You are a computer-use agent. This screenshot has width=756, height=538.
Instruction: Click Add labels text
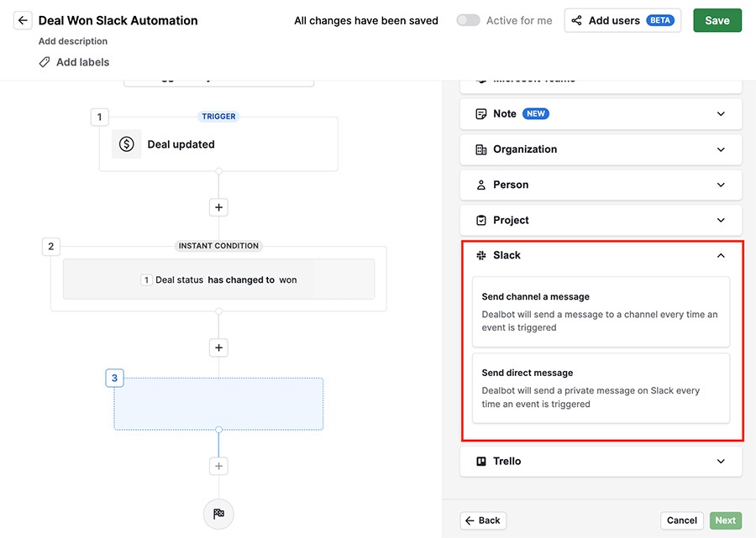[83, 62]
